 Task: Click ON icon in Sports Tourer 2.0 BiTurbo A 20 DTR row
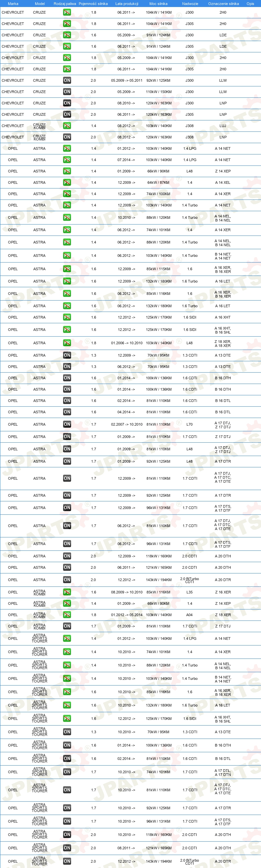pyautogui.click(x=67, y=861)
